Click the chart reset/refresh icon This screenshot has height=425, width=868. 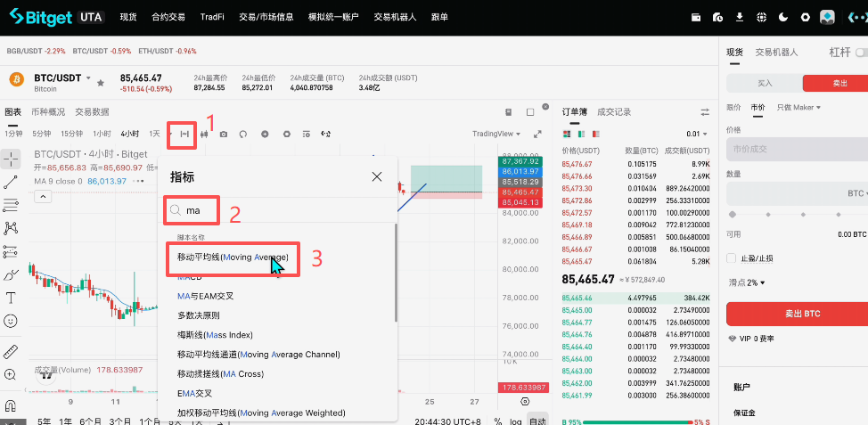point(243,134)
